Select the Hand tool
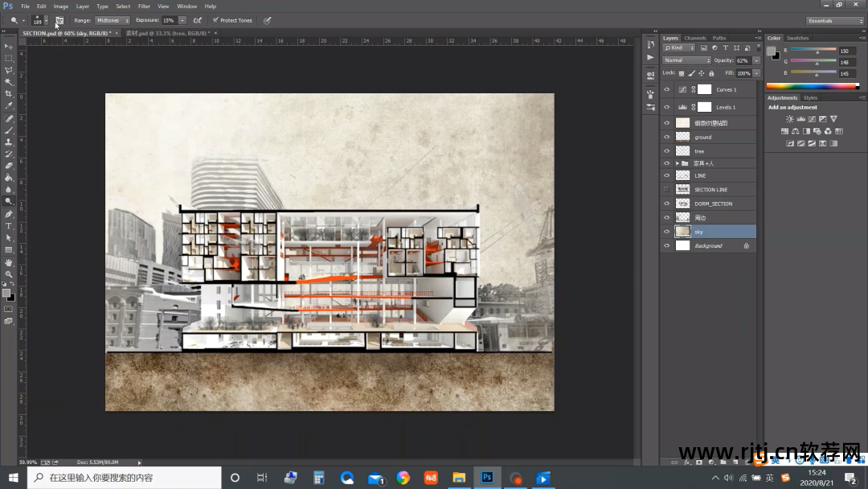This screenshot has width=868, height=489. point(8,262)
